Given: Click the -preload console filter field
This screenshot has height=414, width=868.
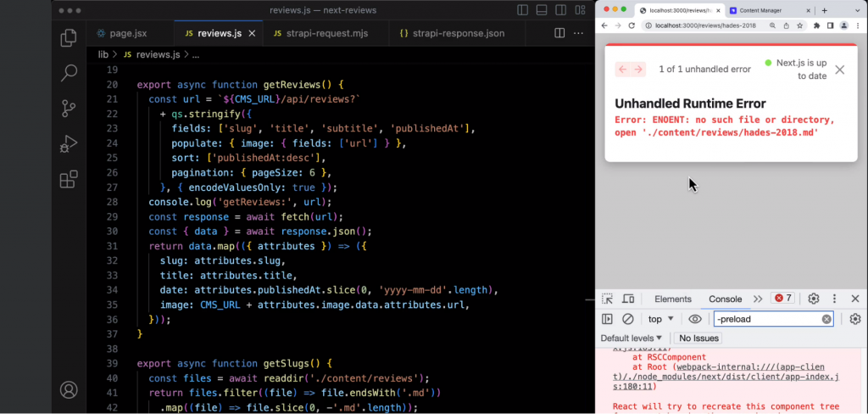Looking at the screenshot, I should pyautogui.click(x=773, y=319).
